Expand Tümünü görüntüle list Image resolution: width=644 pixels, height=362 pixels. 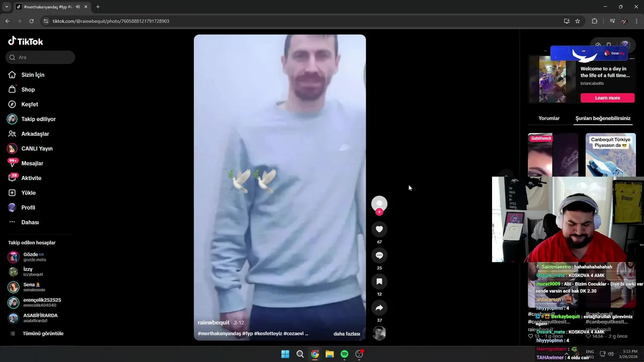42,333
